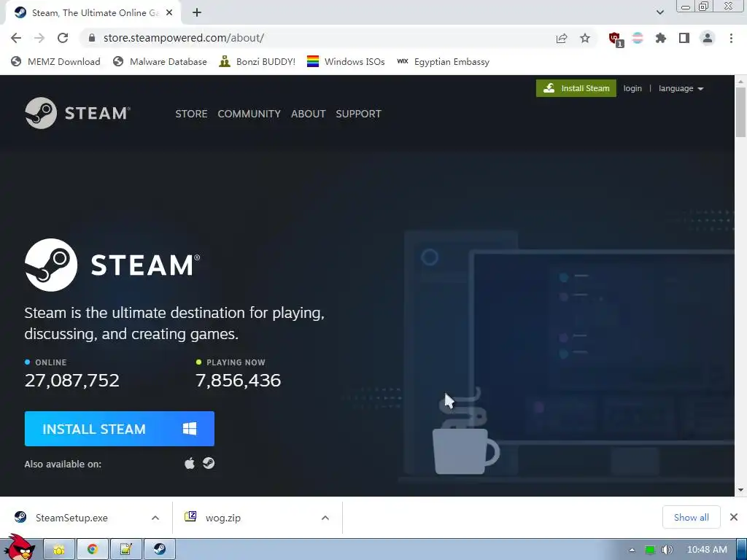Viewport: 747px width, 560px height.
Task: Close the Steam browser tab
Action: pyautogui.click(x=169, y=13)
